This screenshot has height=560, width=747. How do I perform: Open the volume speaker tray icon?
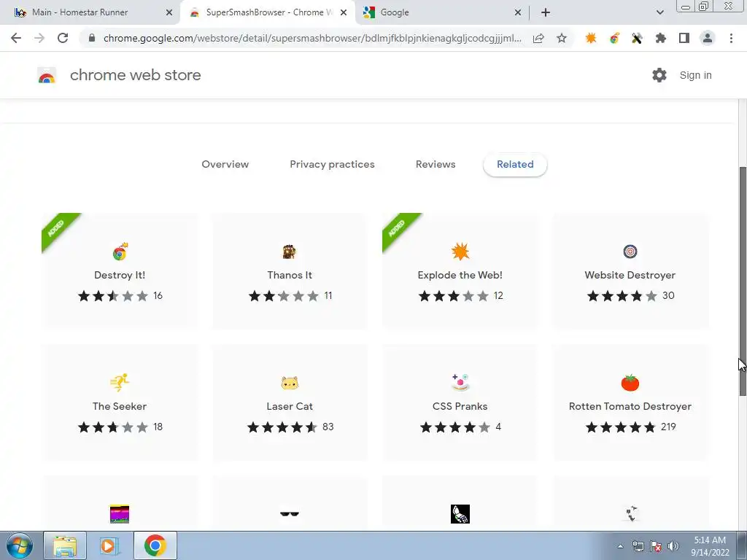click(x=673, y=546)
